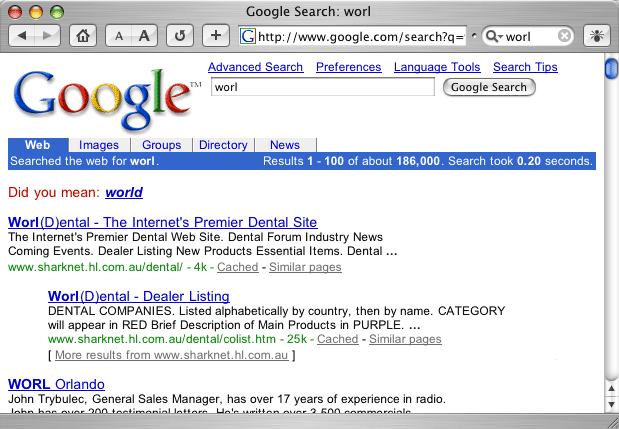Reload the page with refresh icon
This screenshot has height=429, width=619.
pyautogui.click(x=180, y=36)
